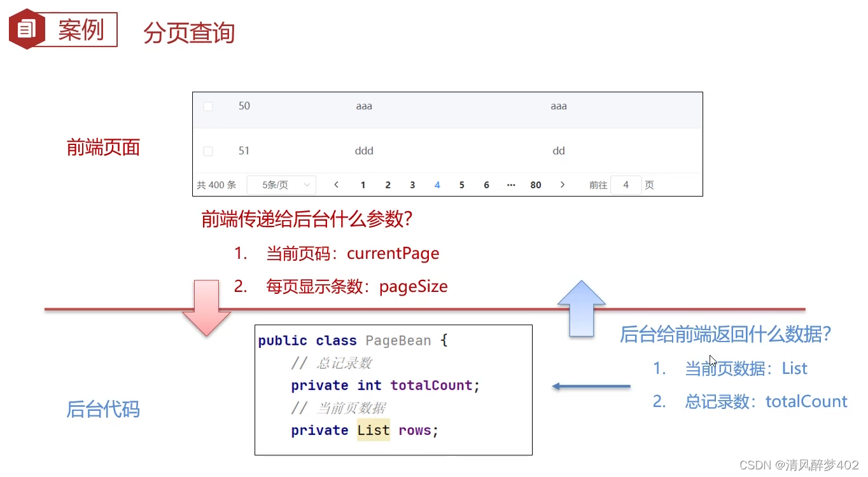Select page 3 in pagination
Image resolution: width=868 pixels, height=477 pixels.
(412, 185)
